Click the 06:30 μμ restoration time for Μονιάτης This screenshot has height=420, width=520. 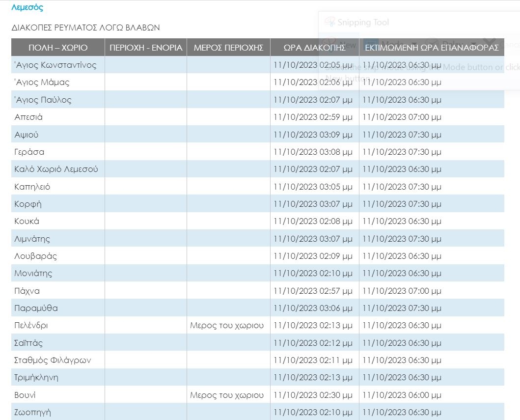point(402,273)
